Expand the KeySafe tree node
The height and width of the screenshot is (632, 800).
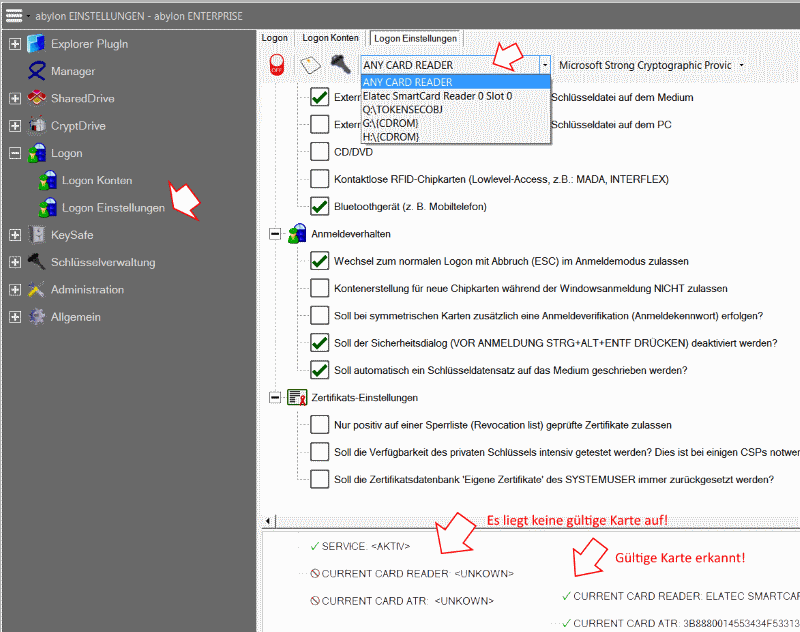(x=15, y=235)
